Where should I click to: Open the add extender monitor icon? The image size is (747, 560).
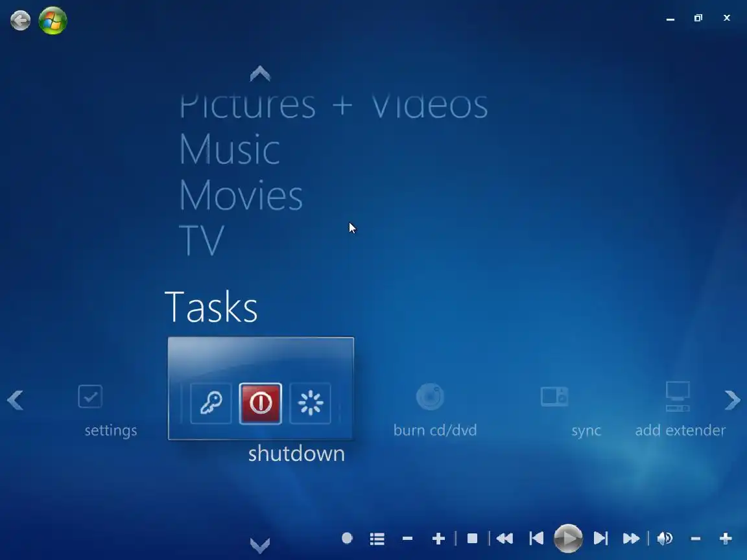tap(678, 396)
